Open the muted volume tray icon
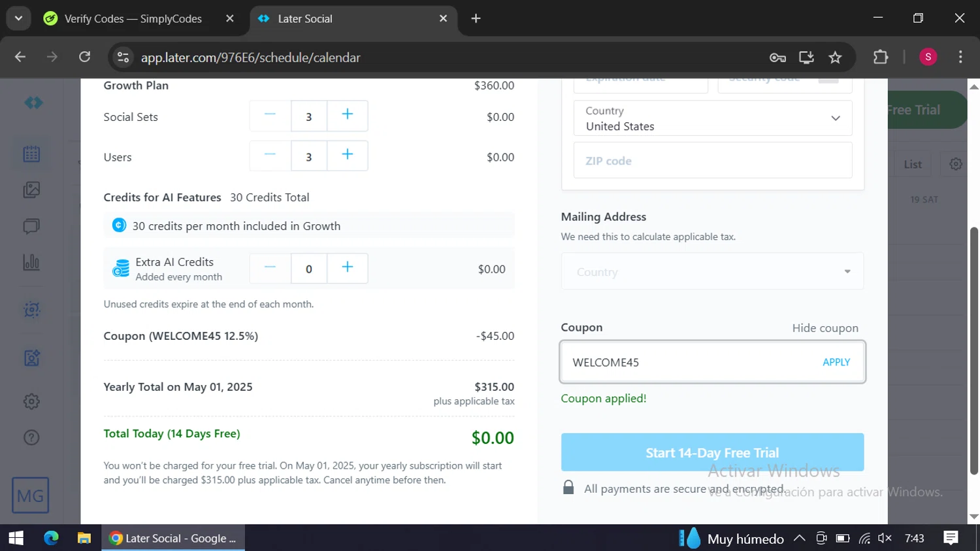Viewport: 980px width, 551px height. (885, 539)
